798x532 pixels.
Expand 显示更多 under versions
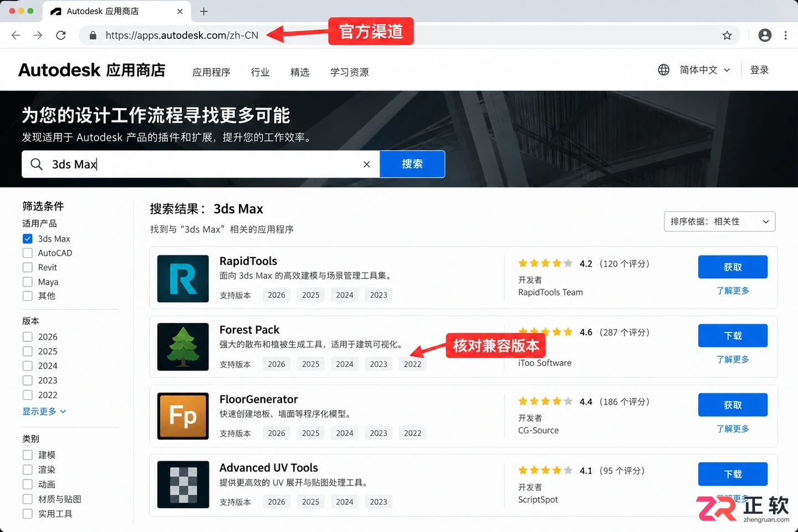[44, 411]
